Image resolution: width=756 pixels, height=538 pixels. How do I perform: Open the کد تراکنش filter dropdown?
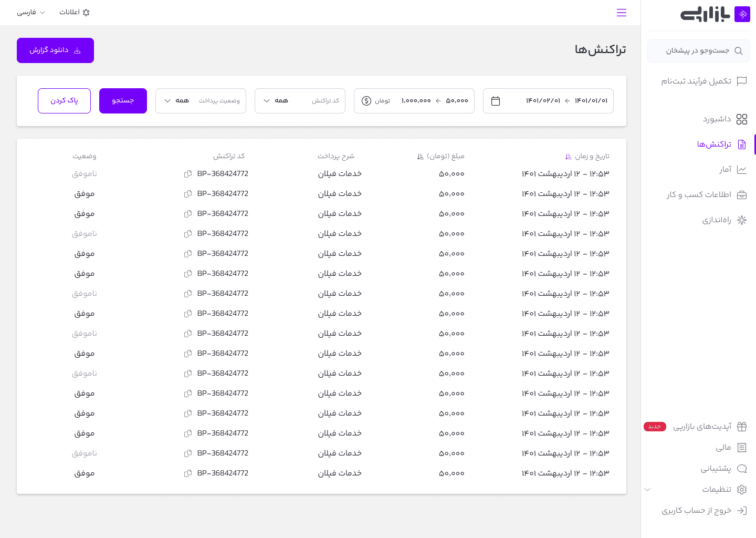tap(300, 101)
